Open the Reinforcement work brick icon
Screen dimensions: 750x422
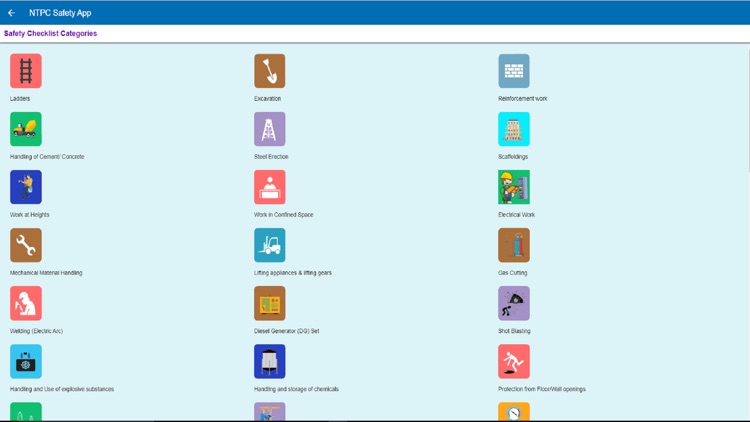(x=514, y=71)
